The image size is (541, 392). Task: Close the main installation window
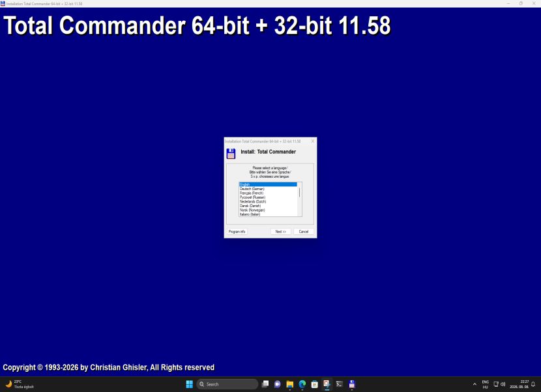point(534,3)
